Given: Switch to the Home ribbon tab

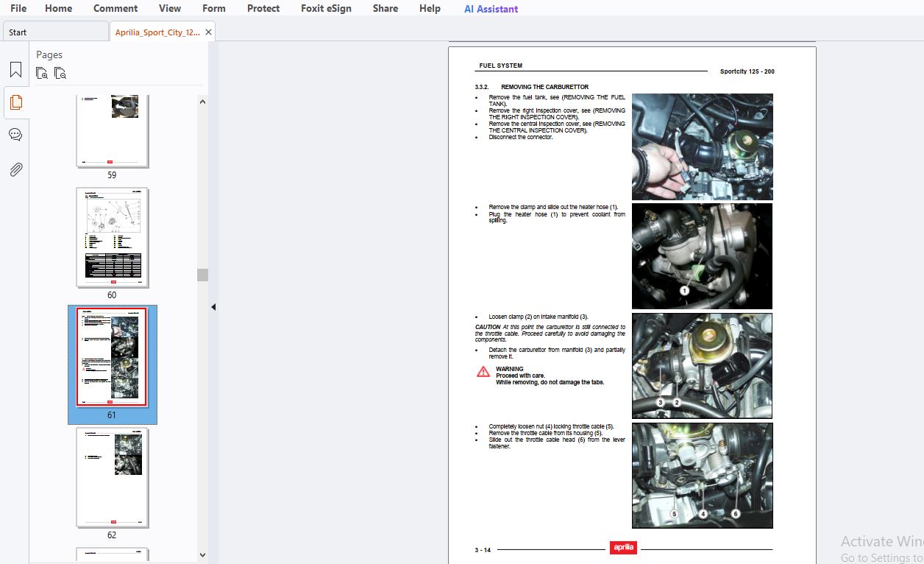Looking at the screenshot, I should click(59, 8).
